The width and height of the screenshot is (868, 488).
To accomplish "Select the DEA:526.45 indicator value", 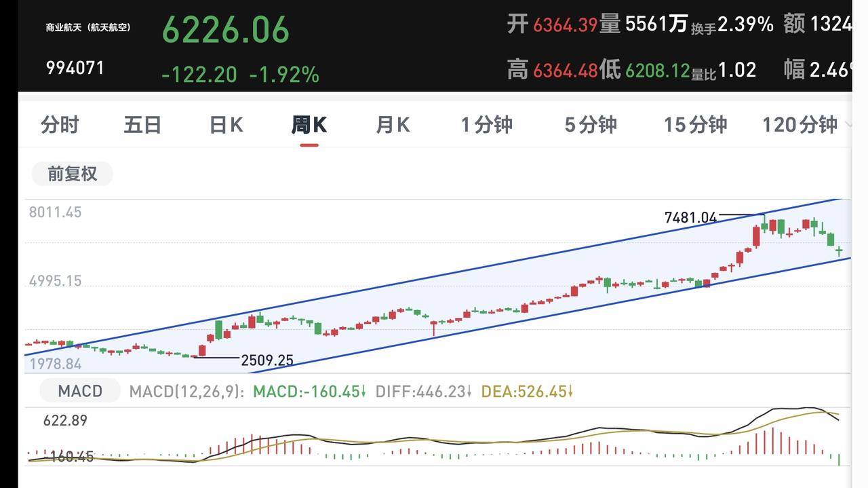I will (527, 392).
